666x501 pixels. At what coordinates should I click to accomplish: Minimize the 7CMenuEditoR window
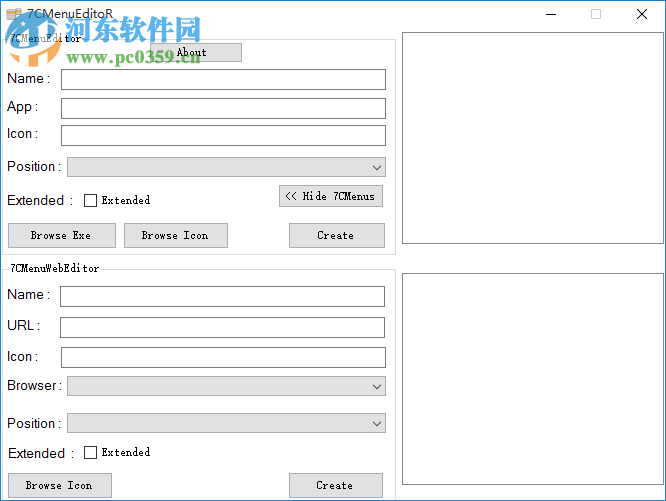coord(551,14)
